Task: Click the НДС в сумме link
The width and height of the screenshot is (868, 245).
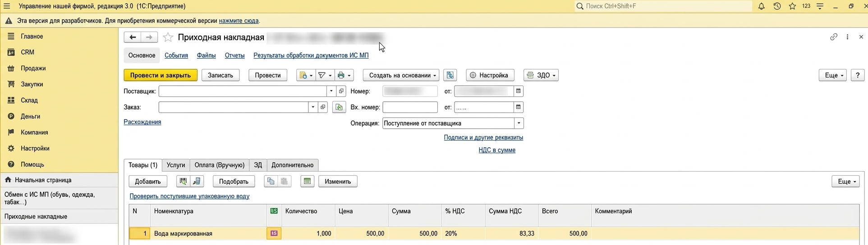Action: click(497, 150)
